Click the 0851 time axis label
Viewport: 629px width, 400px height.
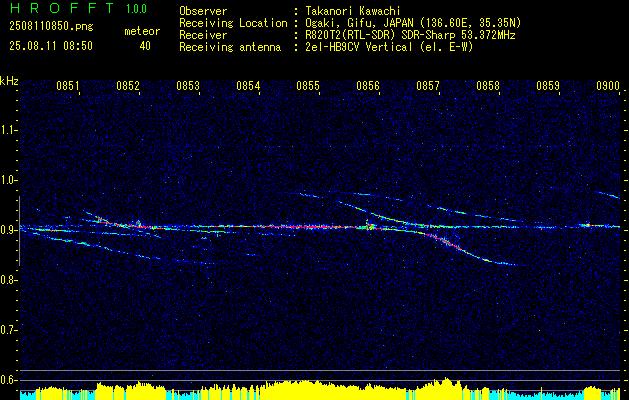coord(68,86)
